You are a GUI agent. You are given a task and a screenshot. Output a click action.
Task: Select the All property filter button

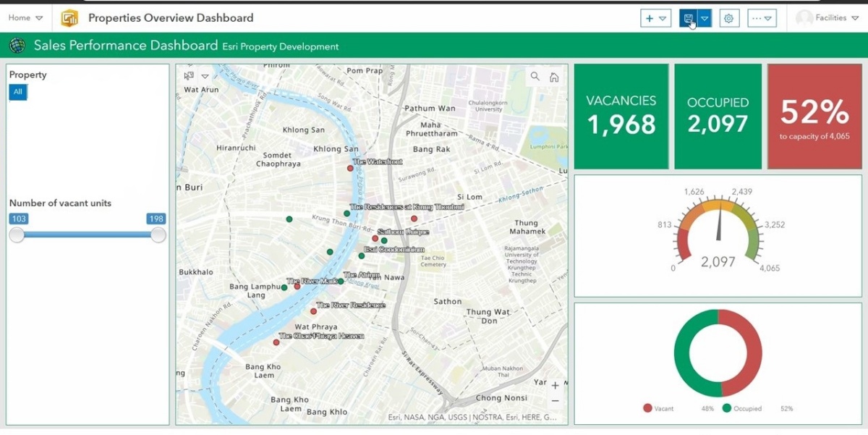point(18,92)
